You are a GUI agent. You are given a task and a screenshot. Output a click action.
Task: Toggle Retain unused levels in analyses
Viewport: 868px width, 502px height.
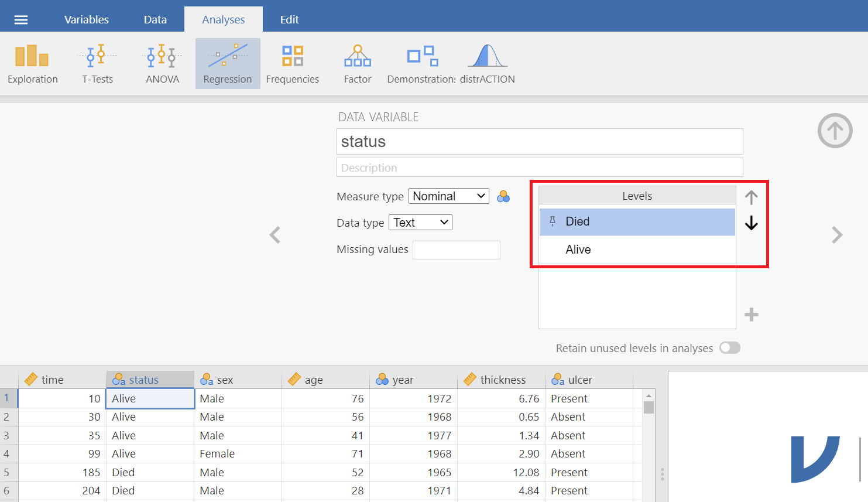tap(729, 348)
